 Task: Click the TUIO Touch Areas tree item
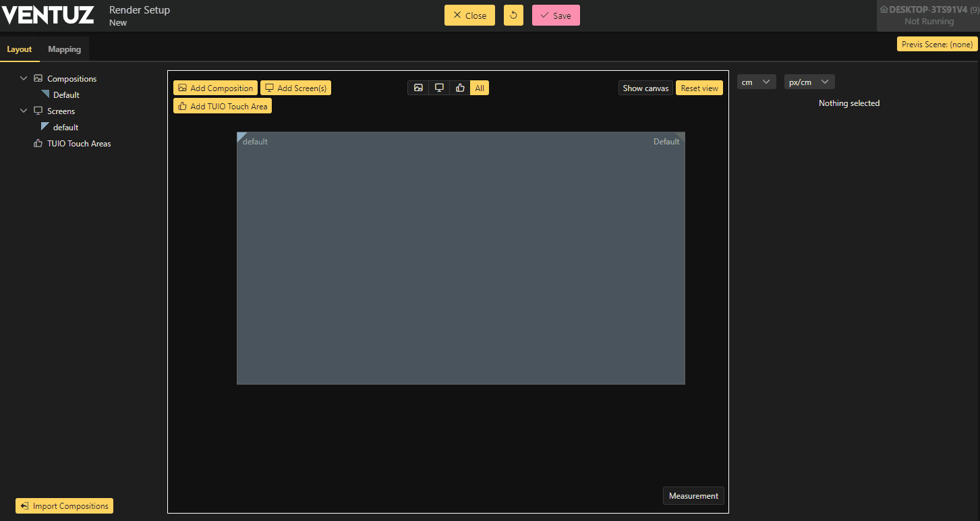78,144
